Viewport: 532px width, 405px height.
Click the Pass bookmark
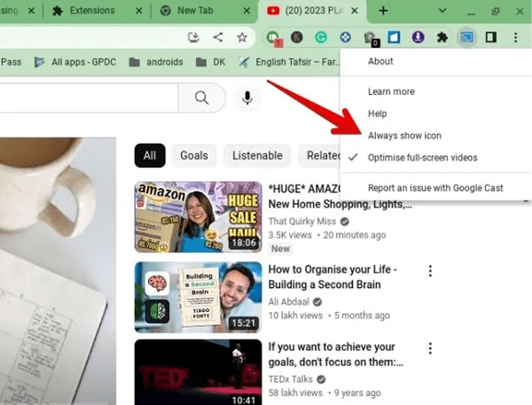click(11, 62)
